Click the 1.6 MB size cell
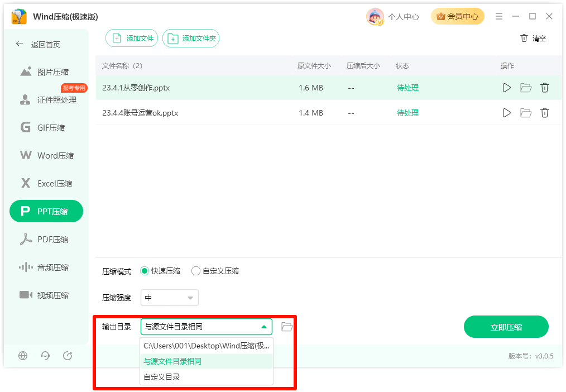 pyautogui.click(x=311, y=88)
